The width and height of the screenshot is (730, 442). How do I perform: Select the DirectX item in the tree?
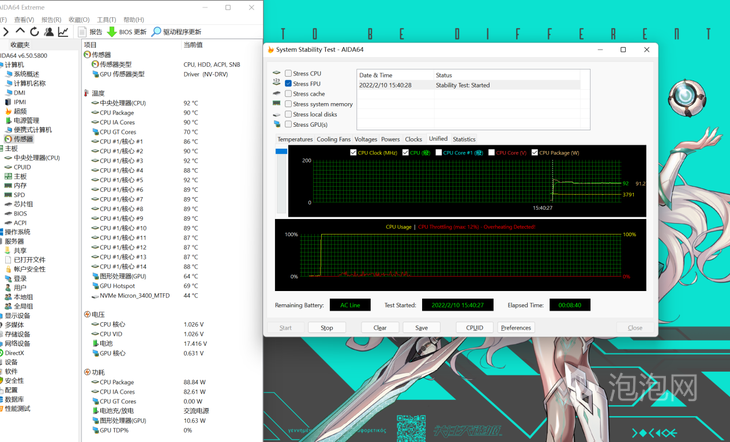point(14,352)
